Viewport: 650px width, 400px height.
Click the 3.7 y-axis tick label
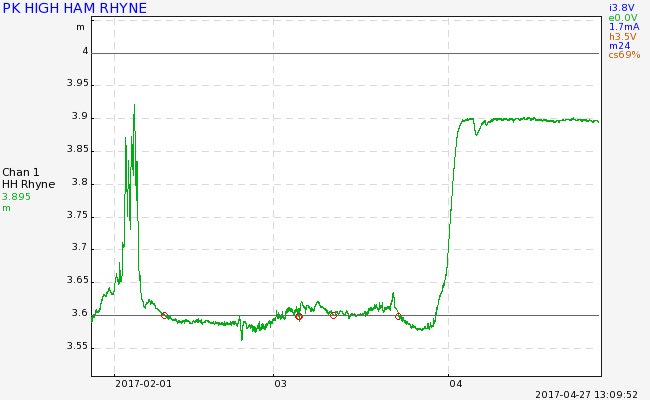[80, 247]
